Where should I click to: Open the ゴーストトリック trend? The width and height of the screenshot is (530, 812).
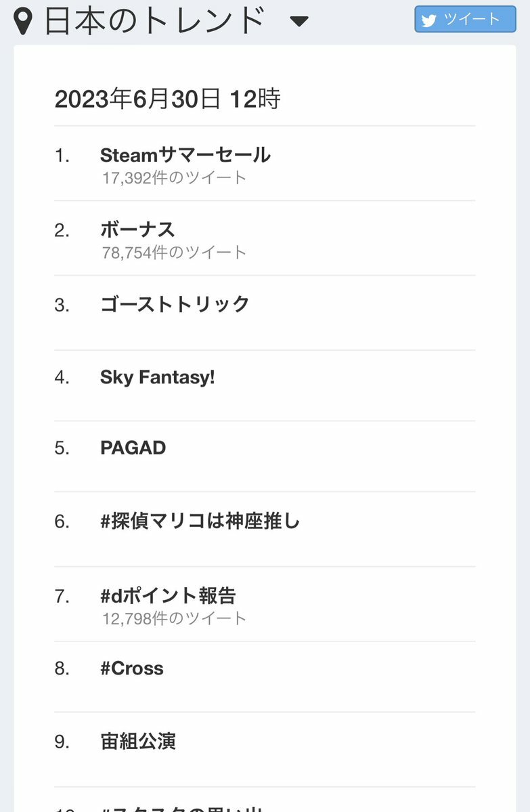coord(175,304)
